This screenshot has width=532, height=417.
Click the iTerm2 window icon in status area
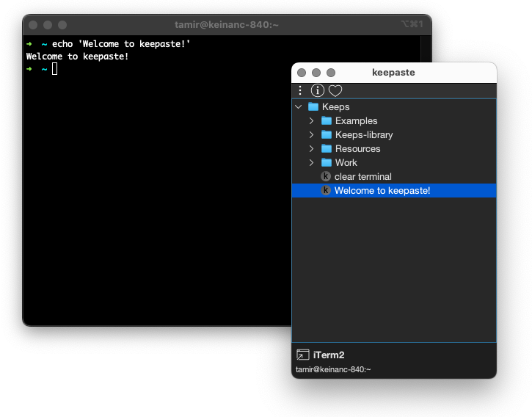click(x=302, y=355)
